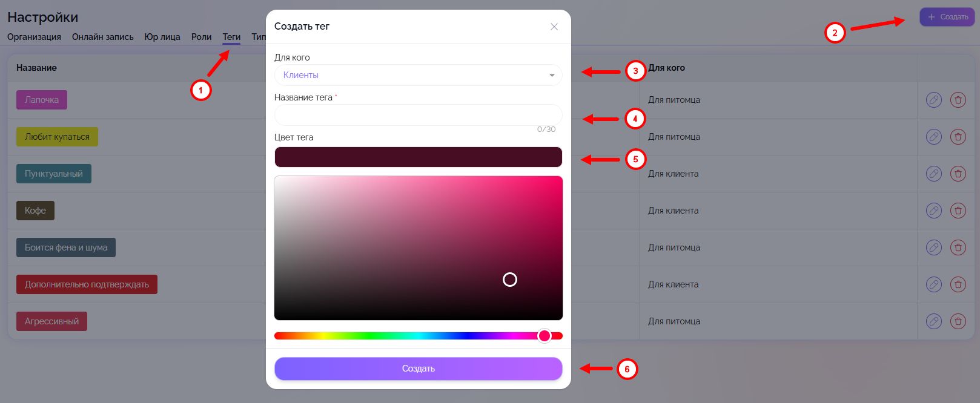The height and width of the screenshot is (403, 980).
Task: Edit the Любит купаться tag
Action: tap(934, 137)
